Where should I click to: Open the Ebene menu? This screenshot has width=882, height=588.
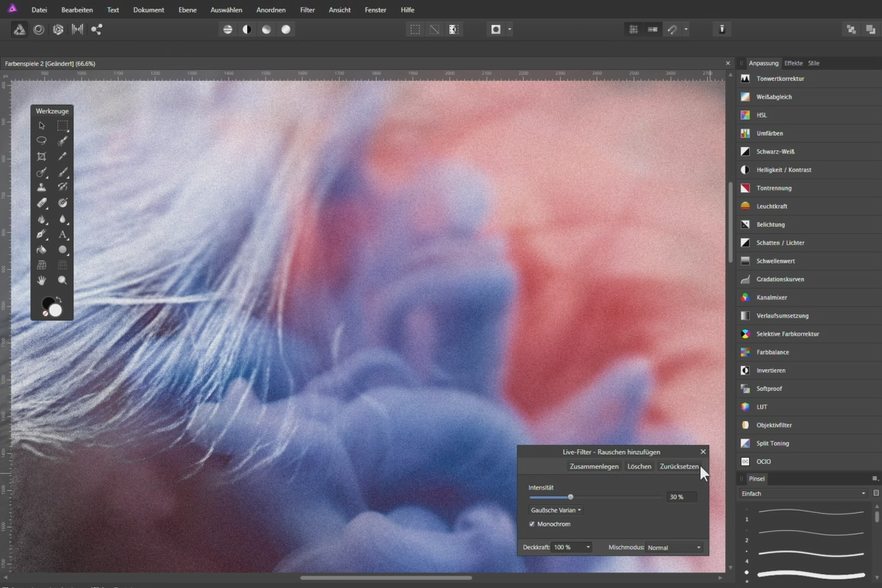(188, 10)
